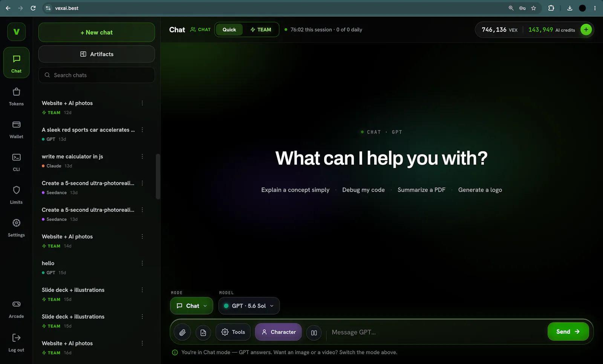Click the 143,949 AI credits balance

tap(552, 30)
